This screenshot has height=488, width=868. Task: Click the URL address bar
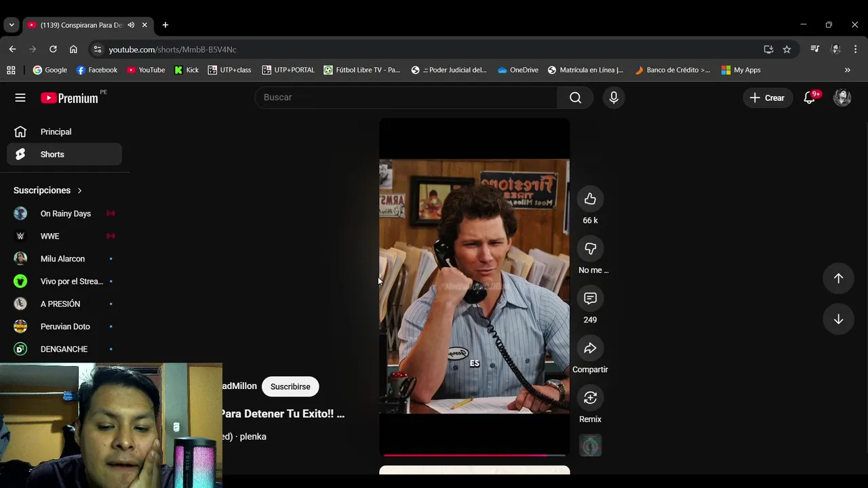click(x=427, y=49)
